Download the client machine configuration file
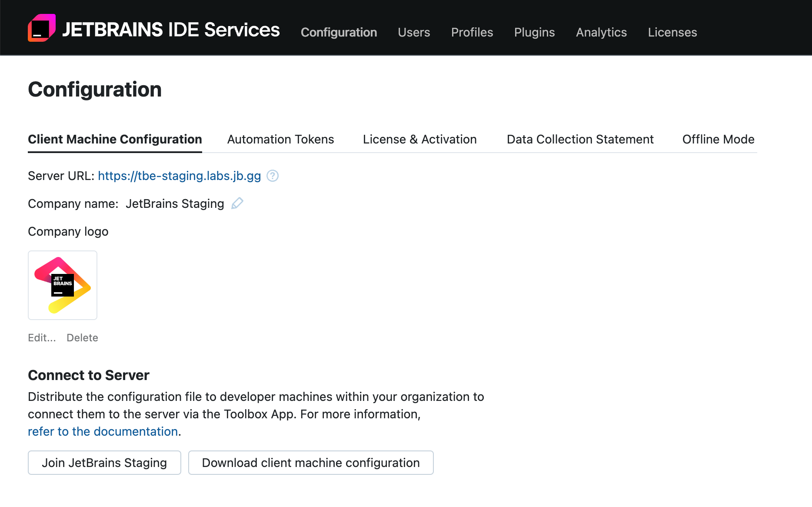This screenshot has height=507, width=812. 310,463
